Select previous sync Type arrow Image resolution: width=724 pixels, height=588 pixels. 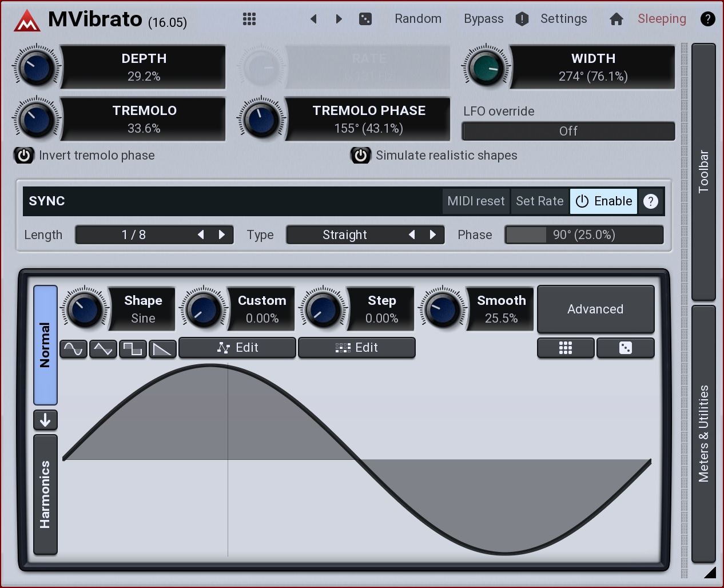412,235
